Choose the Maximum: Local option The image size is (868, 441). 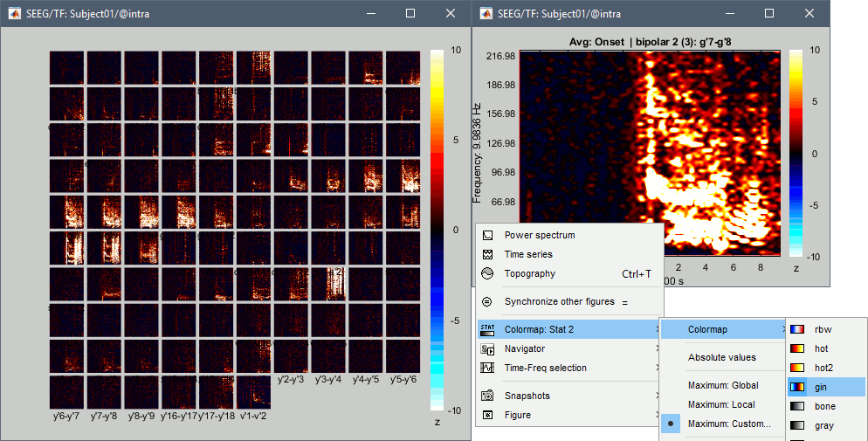click(721, 404)
